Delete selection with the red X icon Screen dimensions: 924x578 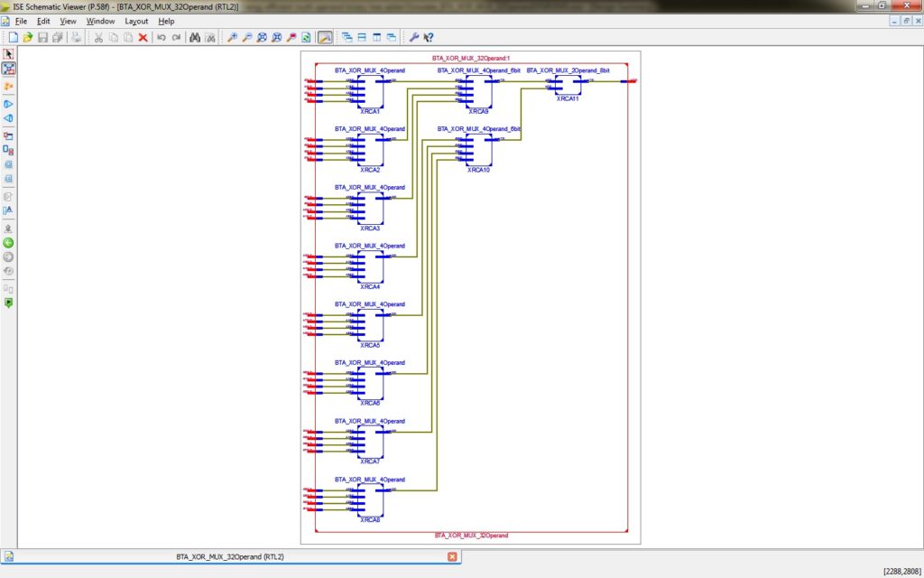click(x=143, y=37)
